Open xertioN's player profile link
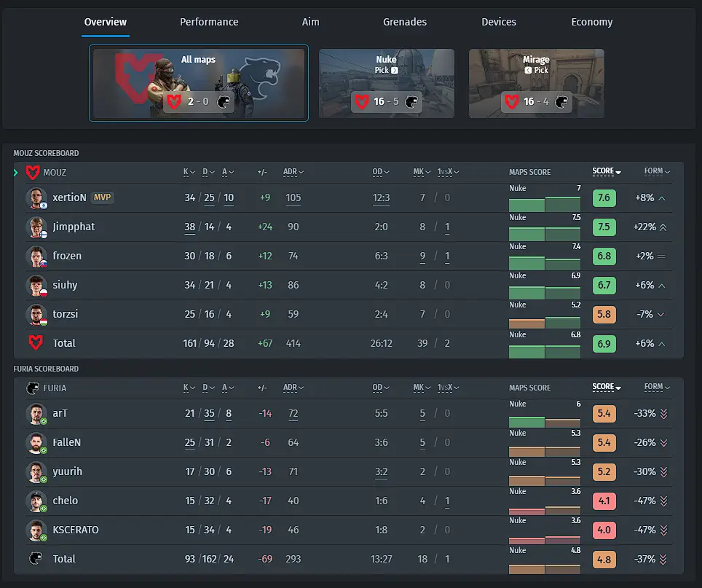 (69, 197)
